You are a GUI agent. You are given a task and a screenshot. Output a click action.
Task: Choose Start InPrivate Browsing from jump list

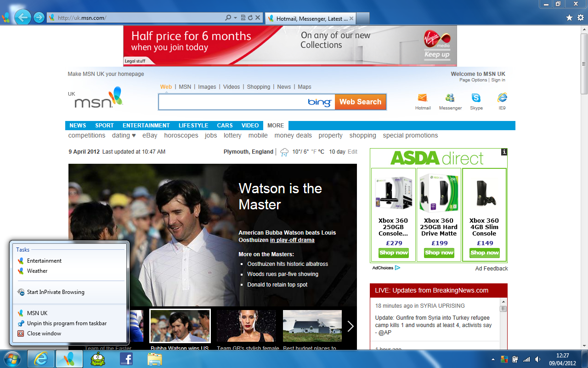(x=68, y=292)
